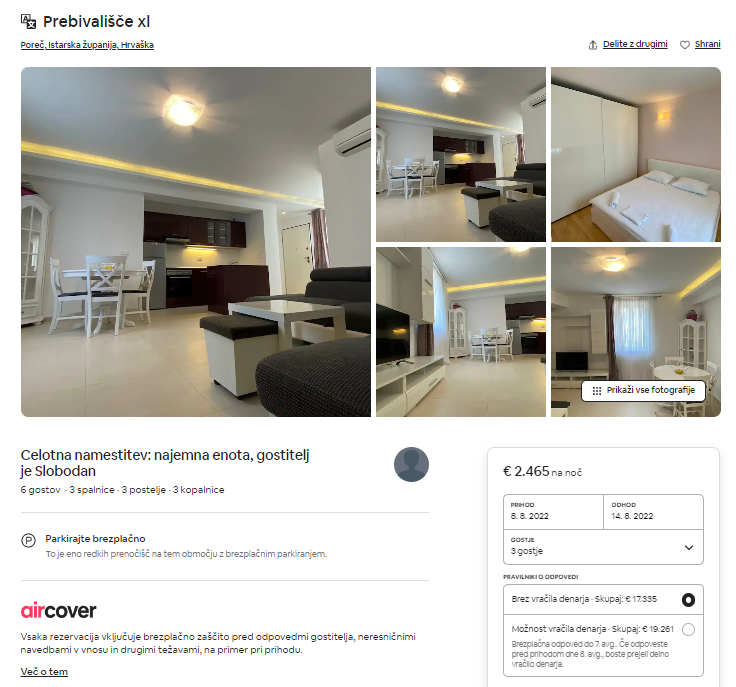
Task: Click the Shrani link
Action: [x=707, y=44]
